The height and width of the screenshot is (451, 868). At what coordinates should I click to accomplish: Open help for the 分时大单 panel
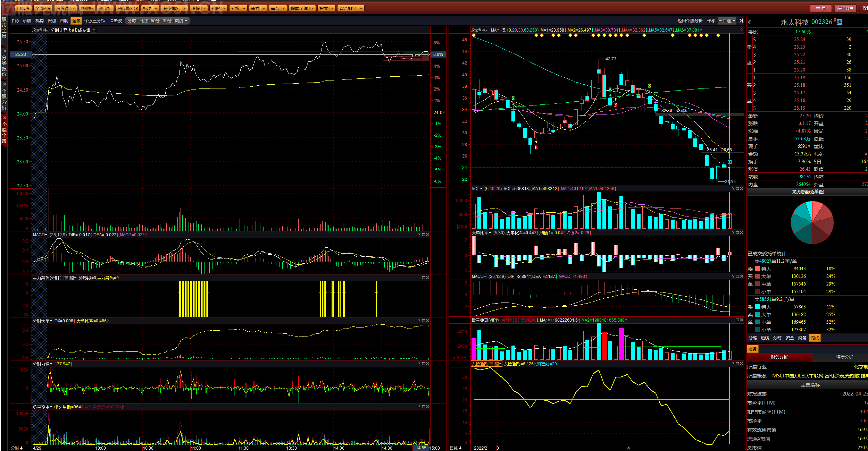click(419, 321)
